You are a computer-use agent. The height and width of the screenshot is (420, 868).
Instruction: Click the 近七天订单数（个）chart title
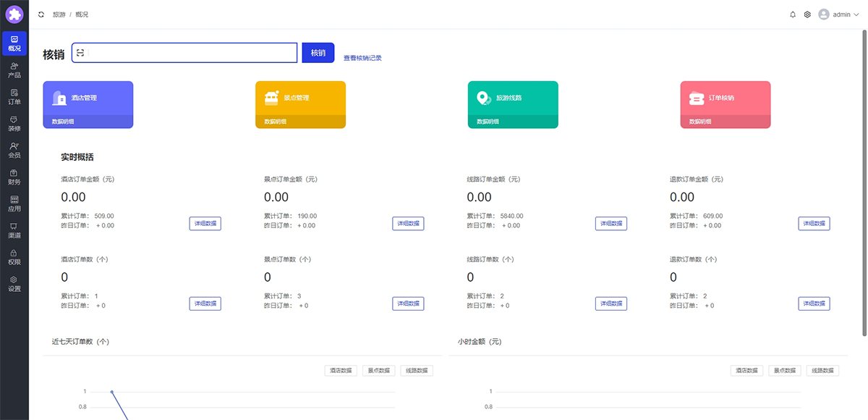80,341
